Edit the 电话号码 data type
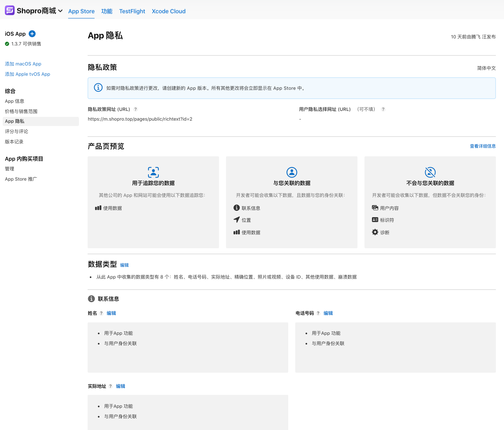The height and width of the screenshot is (430, 504). (x=328, y=313)
